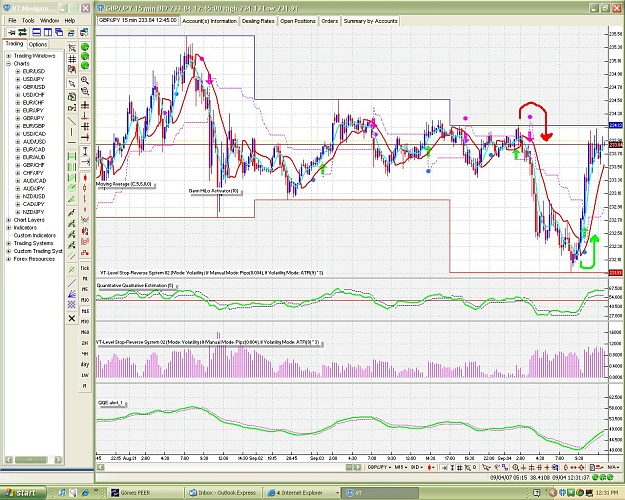
Task: Open the BID price type dropdown
Action: click(417, 467)
